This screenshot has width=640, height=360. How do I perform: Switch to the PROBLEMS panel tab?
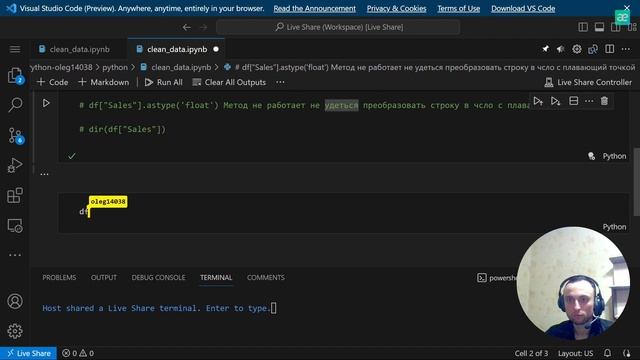[x=59, y=278]
